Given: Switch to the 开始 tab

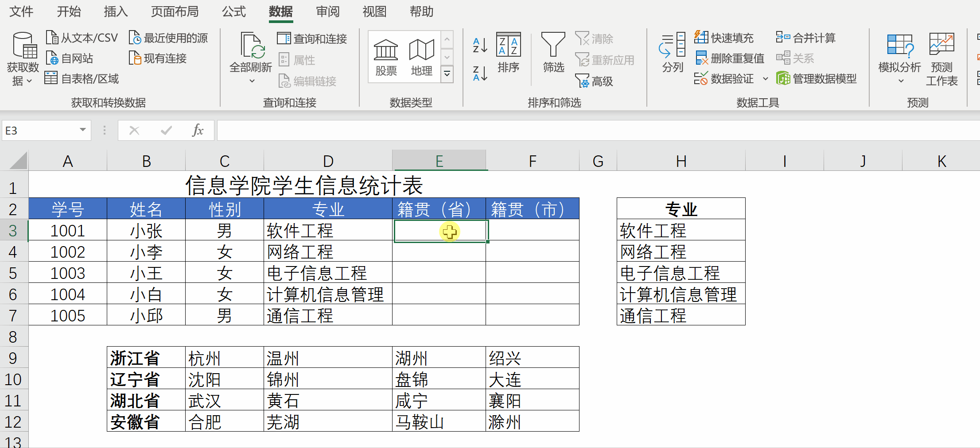Looking at the screenshot, I should point(69,12).
